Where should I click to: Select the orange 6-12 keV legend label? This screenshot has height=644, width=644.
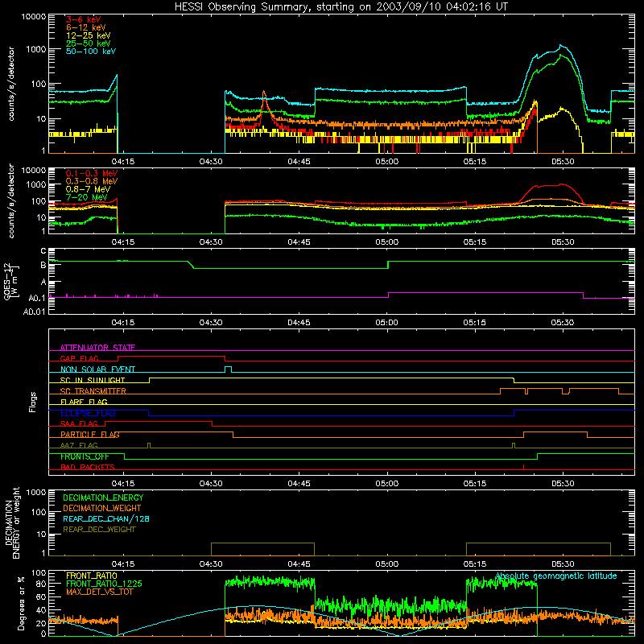click(86, 27)
